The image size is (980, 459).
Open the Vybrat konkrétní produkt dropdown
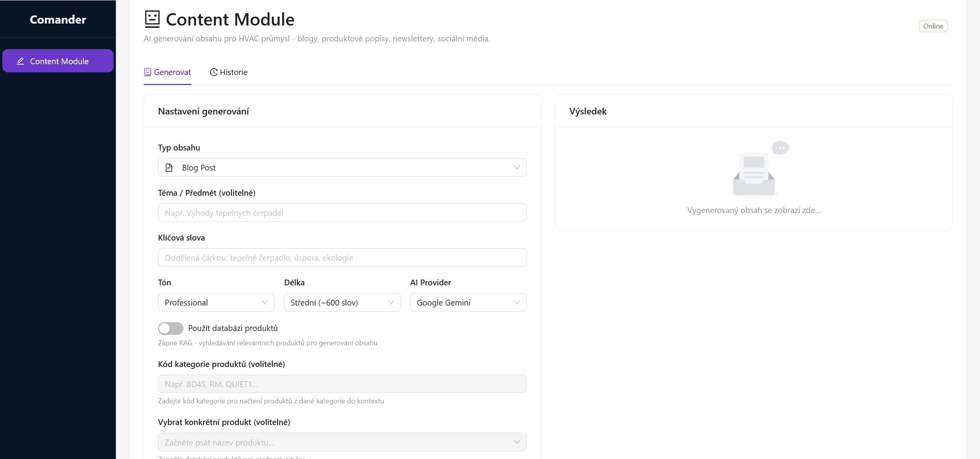342,442
